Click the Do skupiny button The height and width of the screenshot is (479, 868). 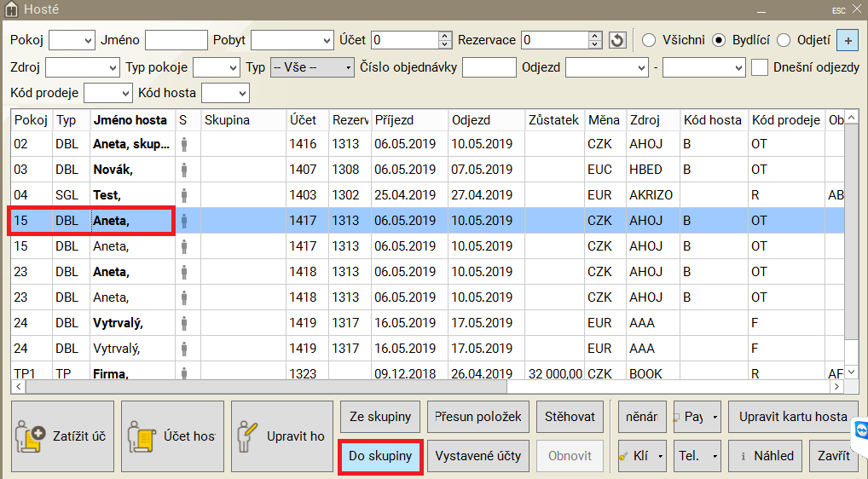[380, 456]
